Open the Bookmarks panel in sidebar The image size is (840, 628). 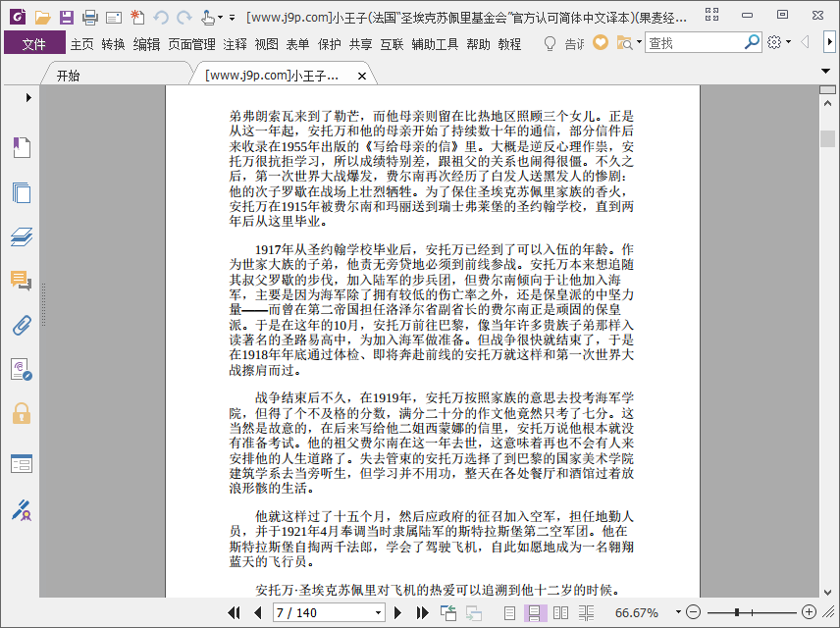click(x=22, y=147)
